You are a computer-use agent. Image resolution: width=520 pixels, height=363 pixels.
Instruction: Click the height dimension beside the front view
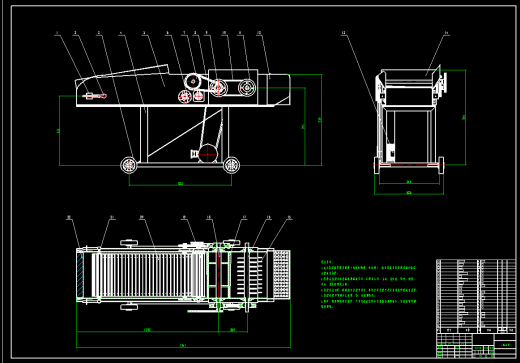coord(464,117)
